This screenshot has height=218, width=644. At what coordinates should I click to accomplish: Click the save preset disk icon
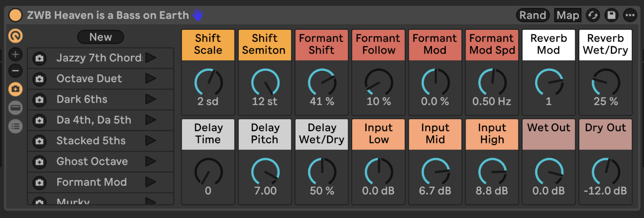[x=611, y=16]
